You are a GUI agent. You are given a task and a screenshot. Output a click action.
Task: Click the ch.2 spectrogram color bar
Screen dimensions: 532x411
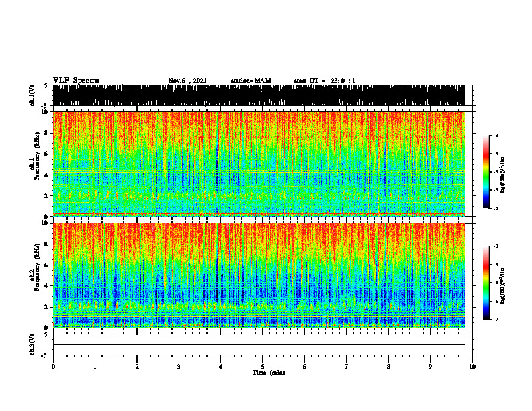point(486,283)
